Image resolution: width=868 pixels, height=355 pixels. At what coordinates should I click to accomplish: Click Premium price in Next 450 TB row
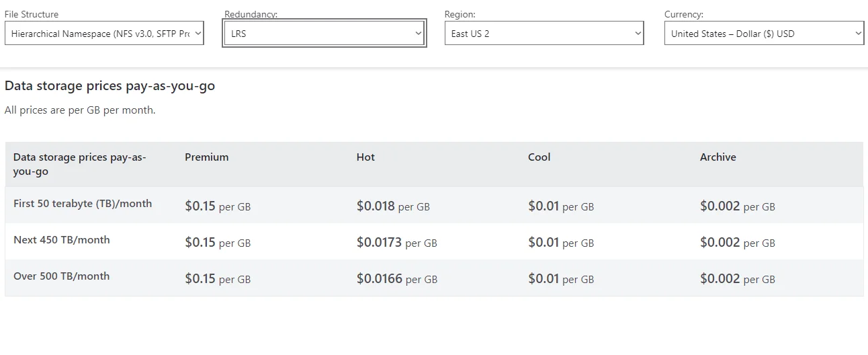point(218,243)
